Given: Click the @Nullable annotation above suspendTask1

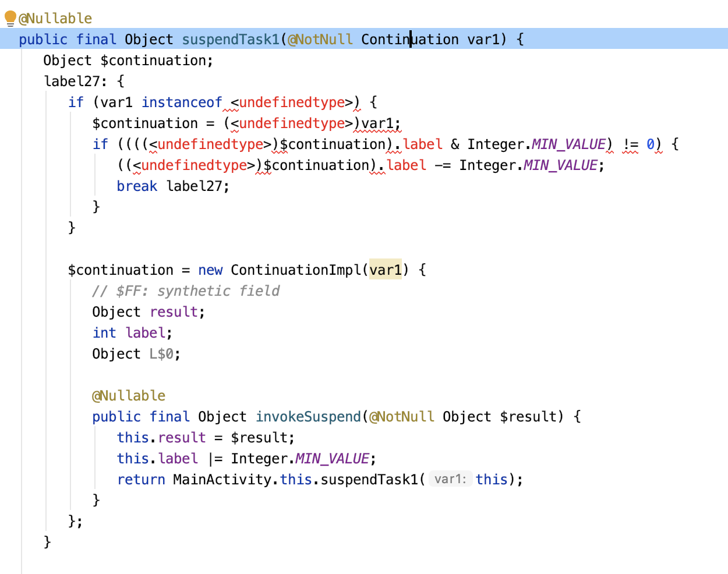Looking at the screenshot, I should 54,18.
